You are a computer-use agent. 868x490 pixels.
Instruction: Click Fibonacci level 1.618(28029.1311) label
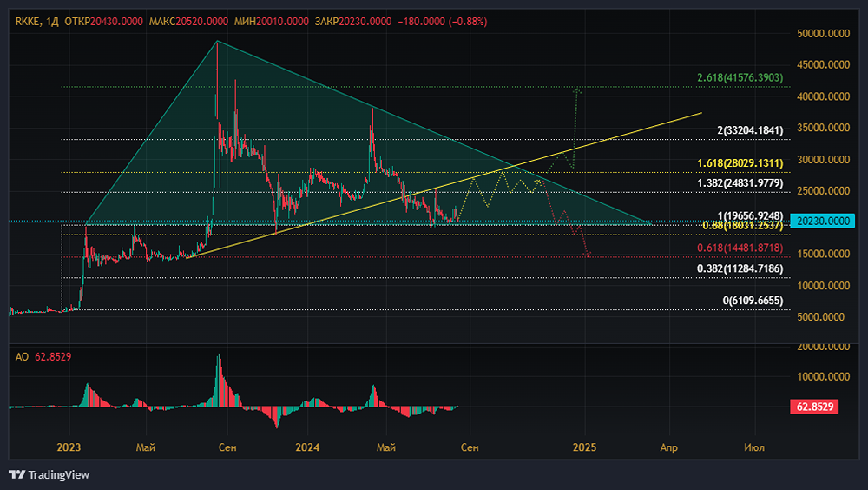740,163
